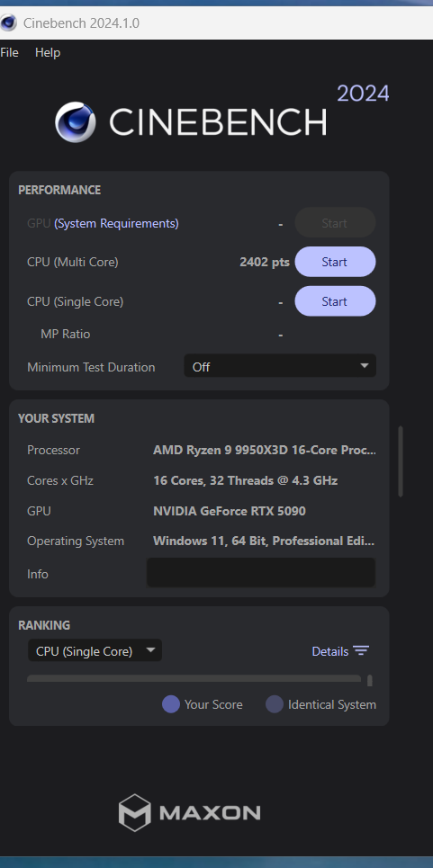Click the Cinebench title bar app icon
The width and height of the screenshot is (433, 868).
(x=8, y=22)
